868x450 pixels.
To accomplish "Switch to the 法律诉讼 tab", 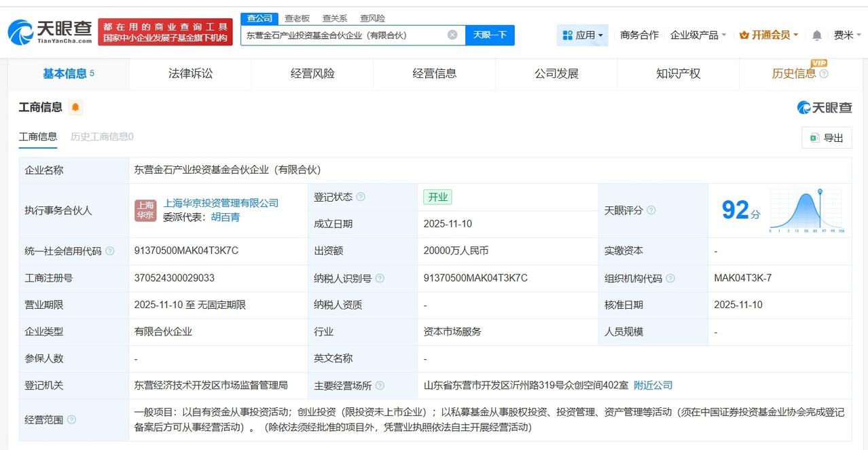I will coord(189,73).
